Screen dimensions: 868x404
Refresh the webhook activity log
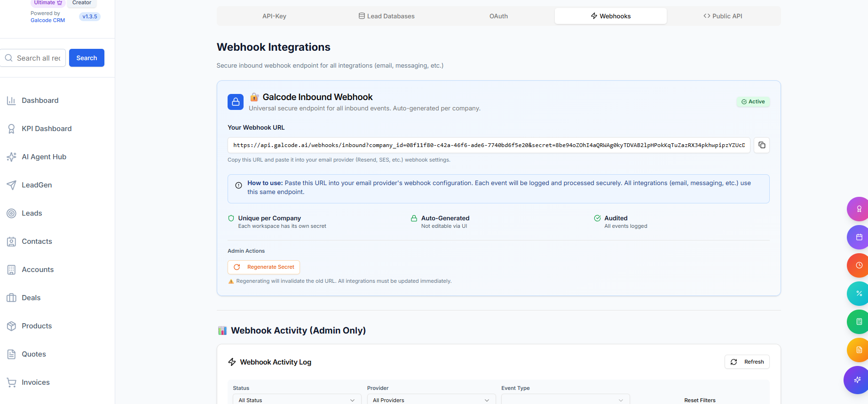747,362
